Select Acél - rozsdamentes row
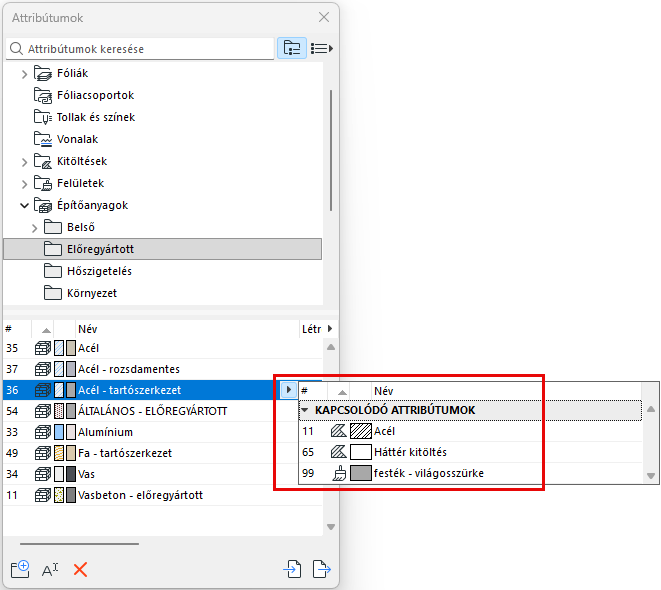This screenshot has height=590, width=661. [x=162, y=369]
